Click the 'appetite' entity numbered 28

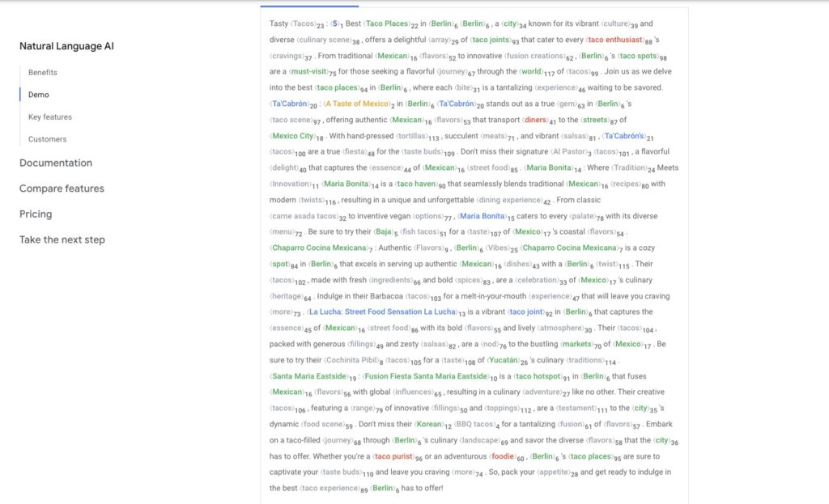[553, 472]
